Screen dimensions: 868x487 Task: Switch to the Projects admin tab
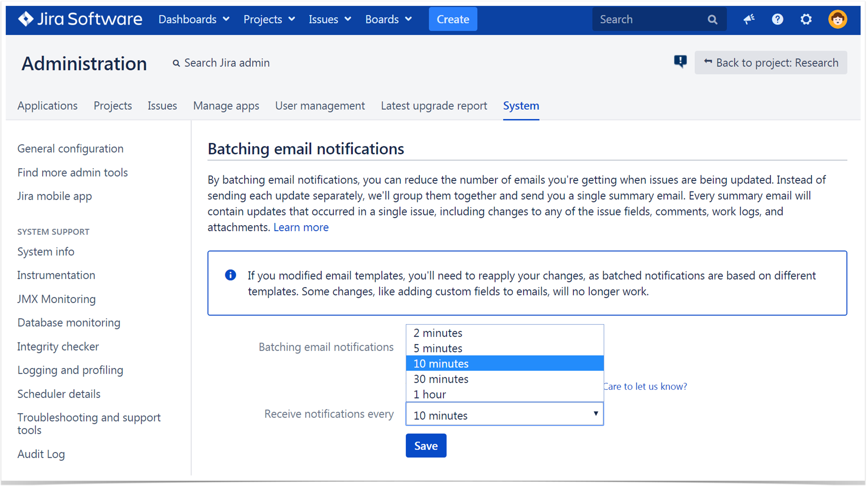[x=113, y=106]
